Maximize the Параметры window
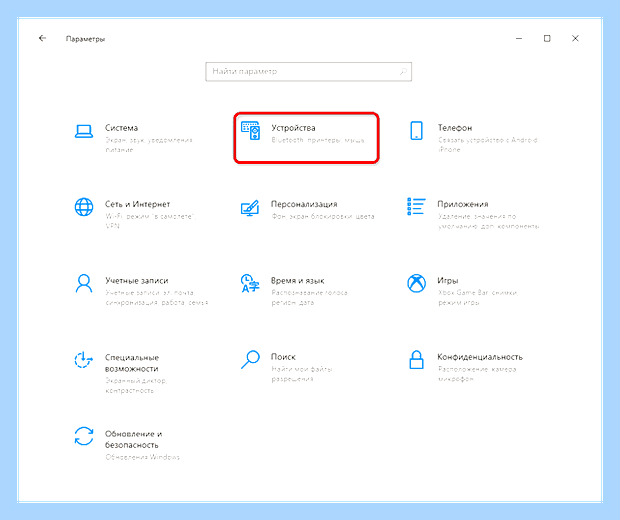The width and height of the screenshot is (620, 520). [x=547, y=38]
